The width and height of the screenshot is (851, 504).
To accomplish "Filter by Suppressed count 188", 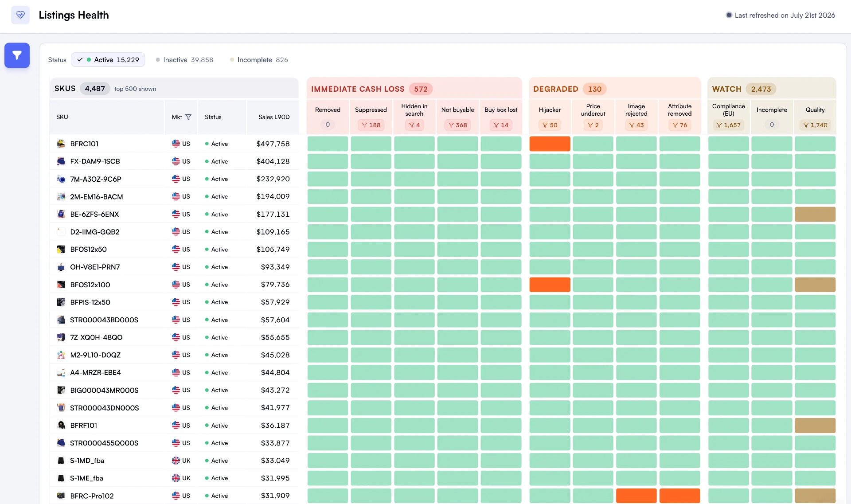I will [371, 125].
